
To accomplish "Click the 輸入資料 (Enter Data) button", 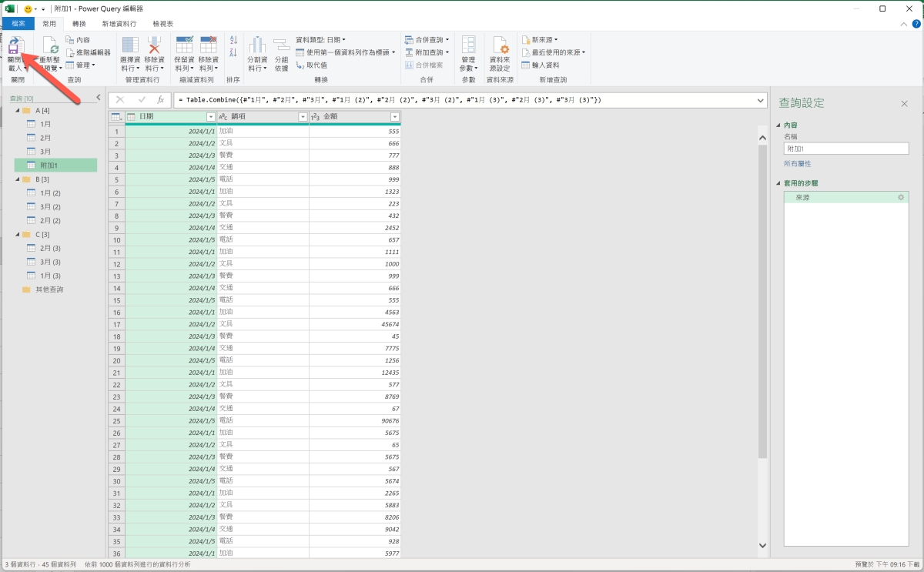I will 541,65.
